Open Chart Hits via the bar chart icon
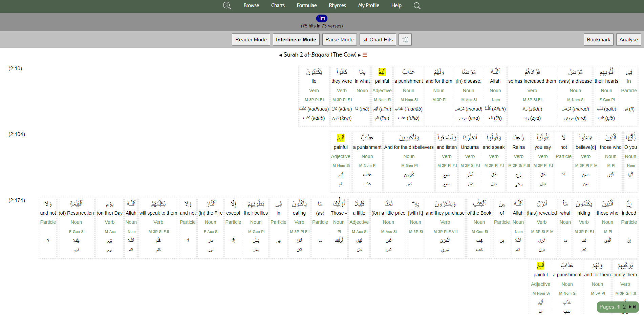The image size is (644, 315). pyautogui.click(x=378, y=39)
